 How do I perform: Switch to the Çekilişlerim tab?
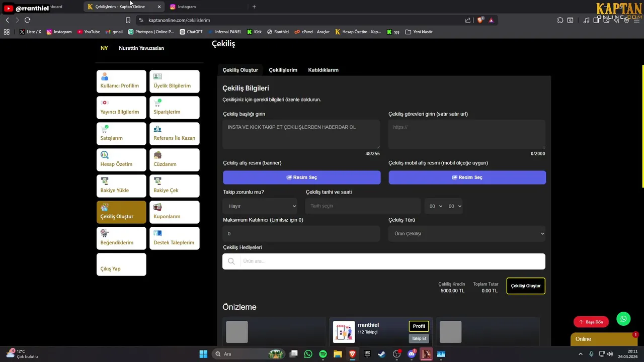tap(283, 70)
